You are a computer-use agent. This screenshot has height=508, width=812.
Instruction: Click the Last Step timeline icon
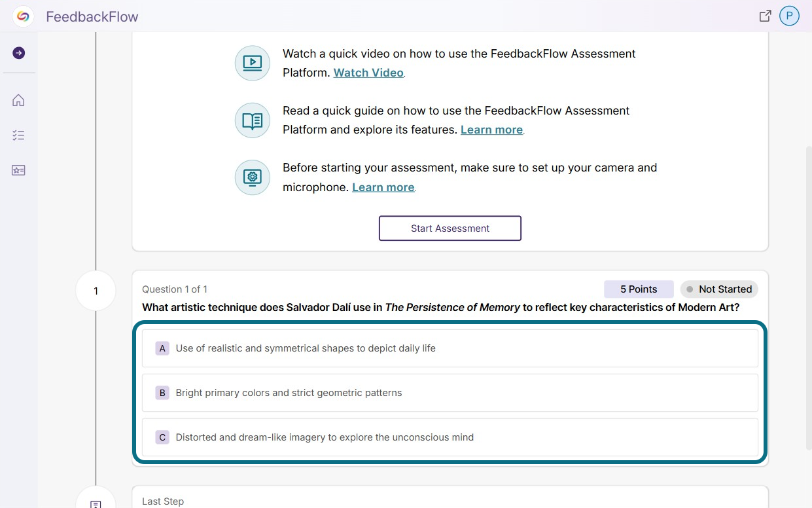click(96, 503)
